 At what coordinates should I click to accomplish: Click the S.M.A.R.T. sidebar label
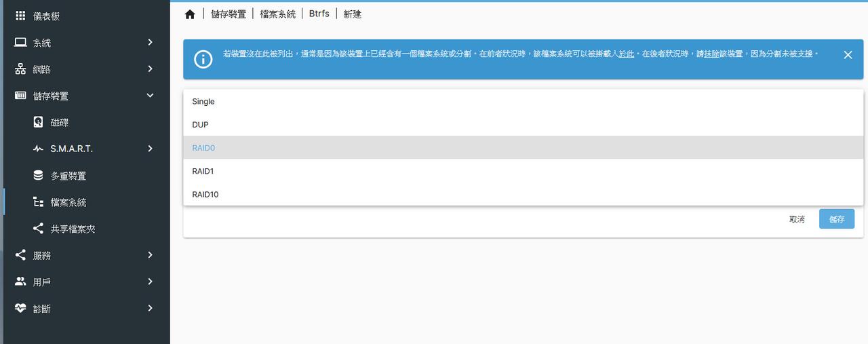click(71, 149)
